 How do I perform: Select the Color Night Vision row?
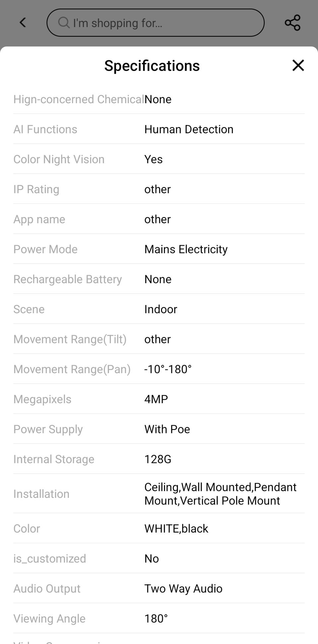coord(159,159)
